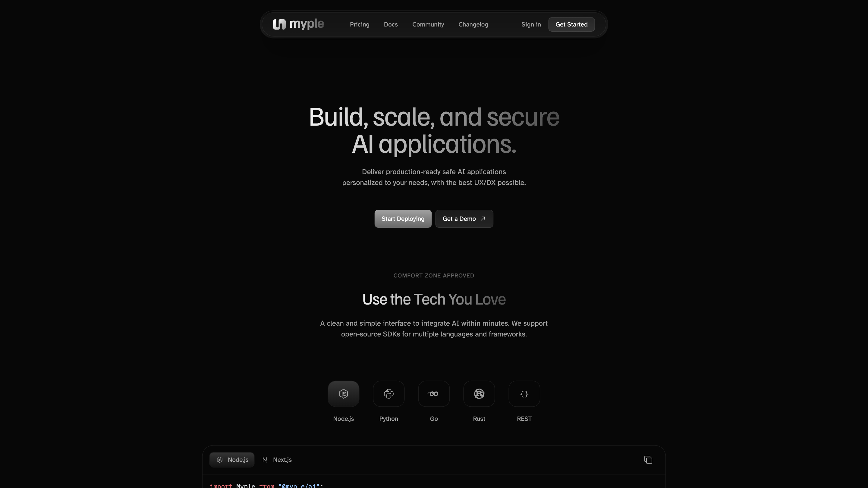
Task: Go to the Community page
Action: point(428,24)
